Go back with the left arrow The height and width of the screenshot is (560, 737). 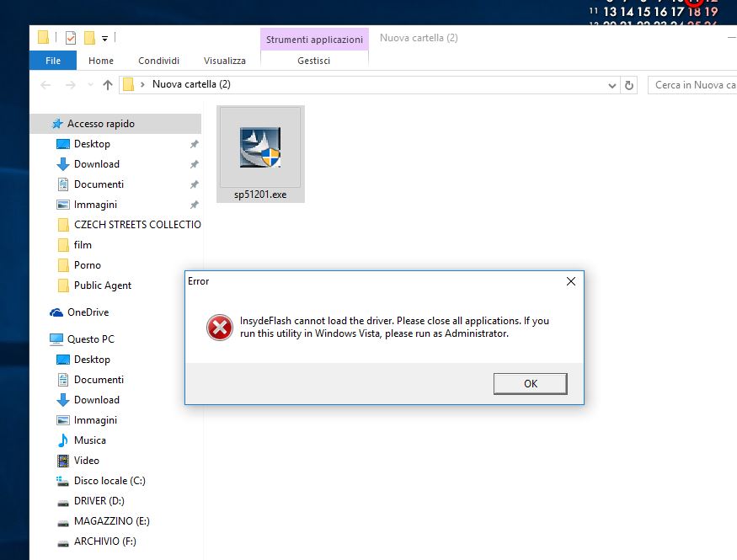tap(45, 85)
